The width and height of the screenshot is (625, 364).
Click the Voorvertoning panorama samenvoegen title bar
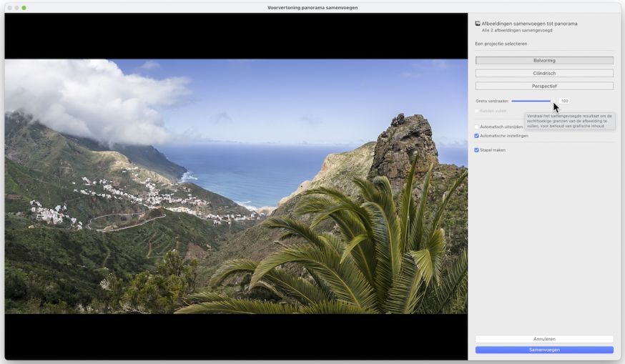(x=312, y=8)
